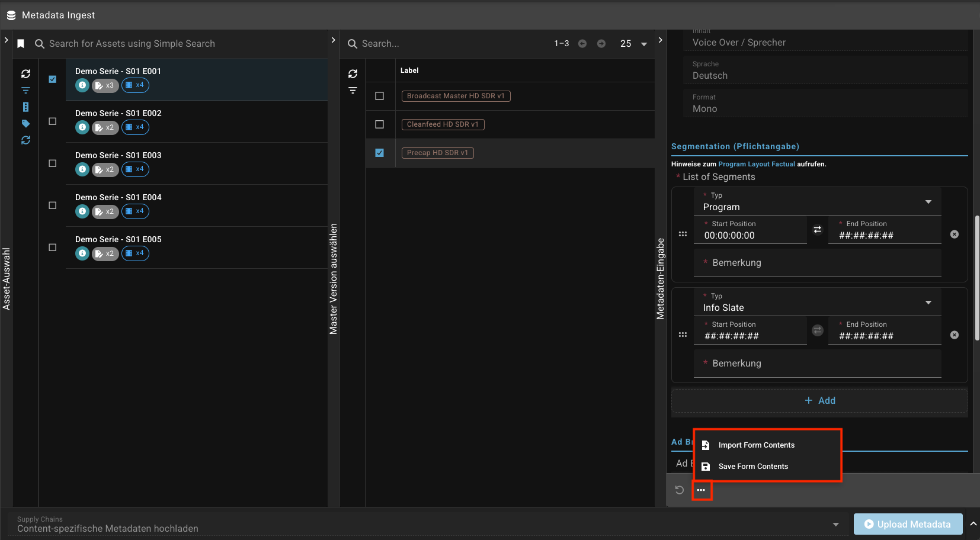Go to previous page of master versions

582,44
